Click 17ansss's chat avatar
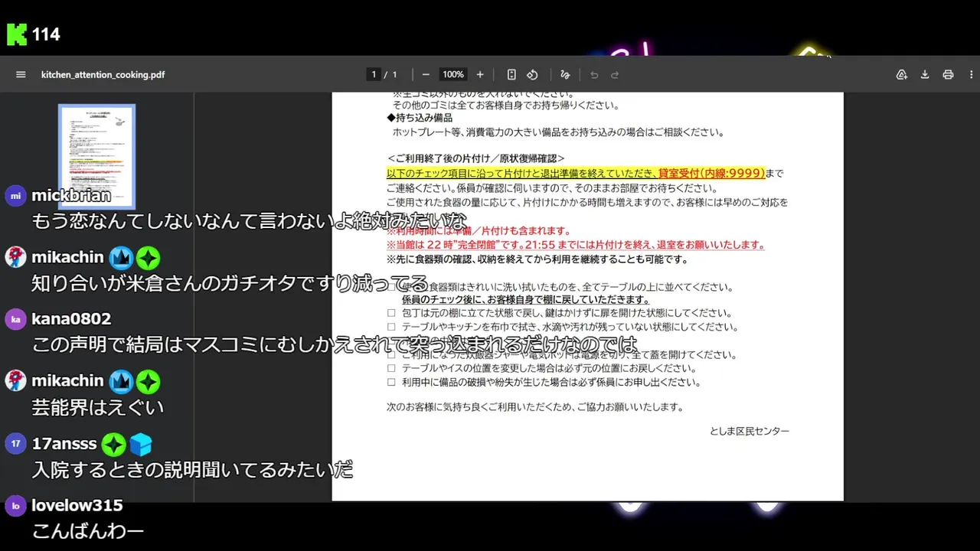 (15, 443)
